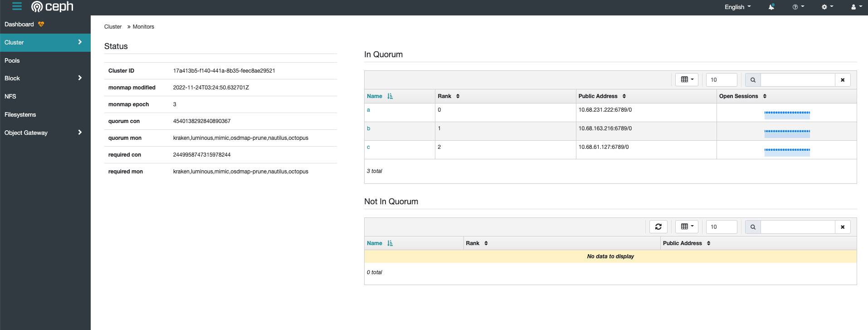Open the NFS page

pos(10,96)
